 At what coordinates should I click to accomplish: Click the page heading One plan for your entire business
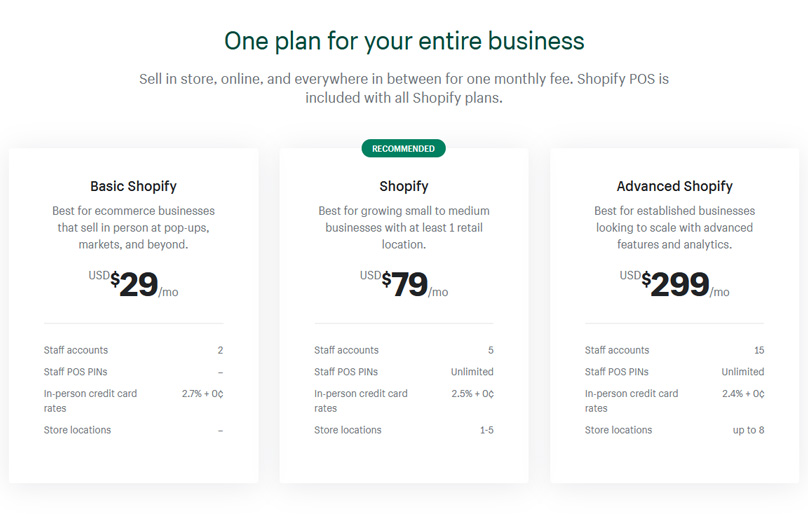point(404,41)
